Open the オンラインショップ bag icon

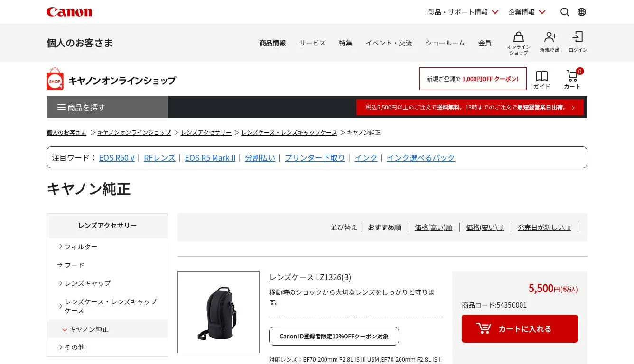[519, 43]
